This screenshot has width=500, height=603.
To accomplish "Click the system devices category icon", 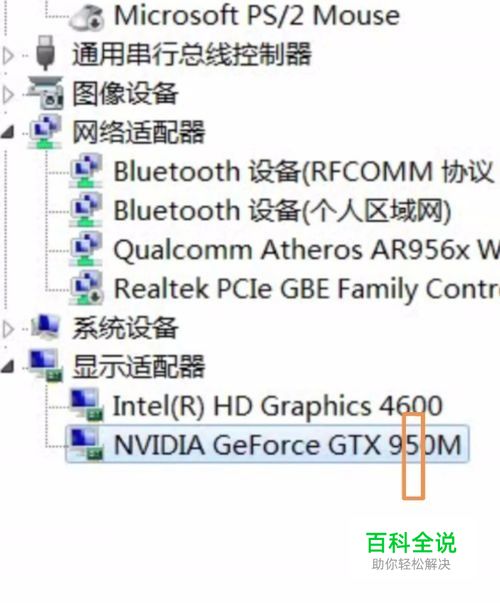I will coord(45,327).
